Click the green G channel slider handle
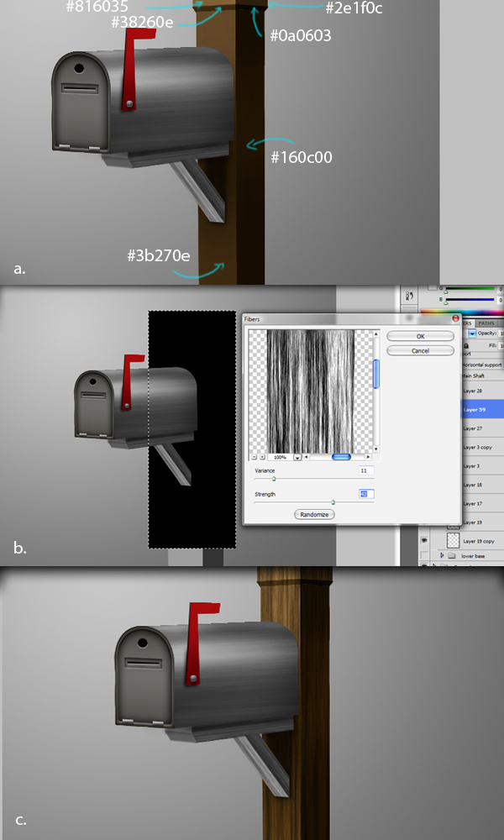 [445, 292]
